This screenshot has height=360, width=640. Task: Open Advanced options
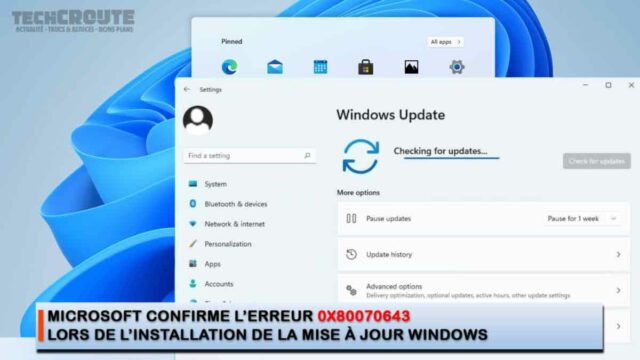click(484, 291)
